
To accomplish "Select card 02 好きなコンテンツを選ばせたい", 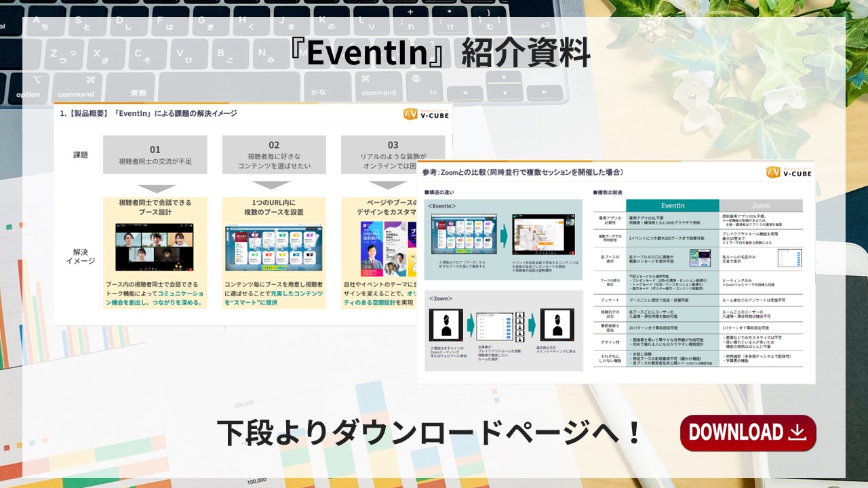I will tap(274, 155).
